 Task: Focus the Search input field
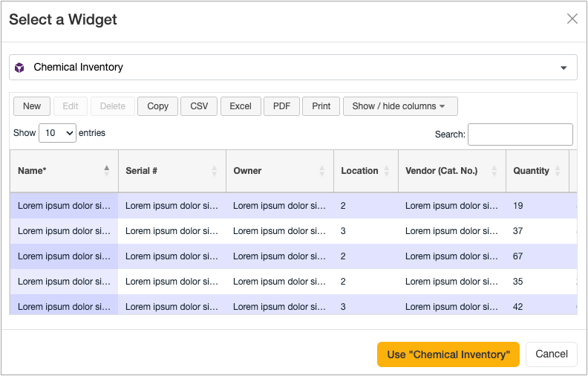coord(520,134)
